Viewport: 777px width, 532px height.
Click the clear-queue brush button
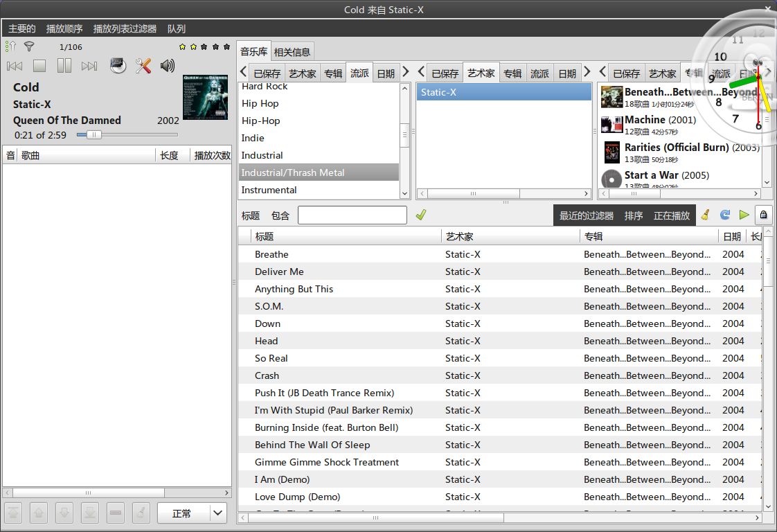pos(141,513)
